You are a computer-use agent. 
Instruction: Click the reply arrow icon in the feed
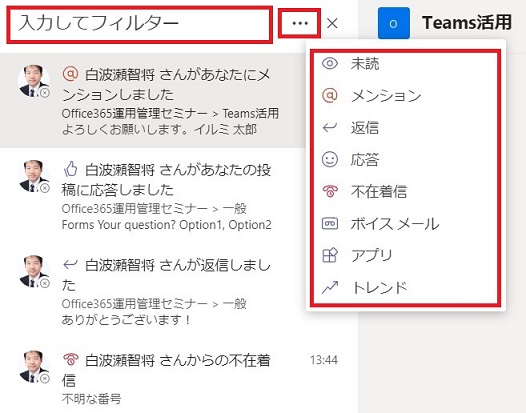70,264
